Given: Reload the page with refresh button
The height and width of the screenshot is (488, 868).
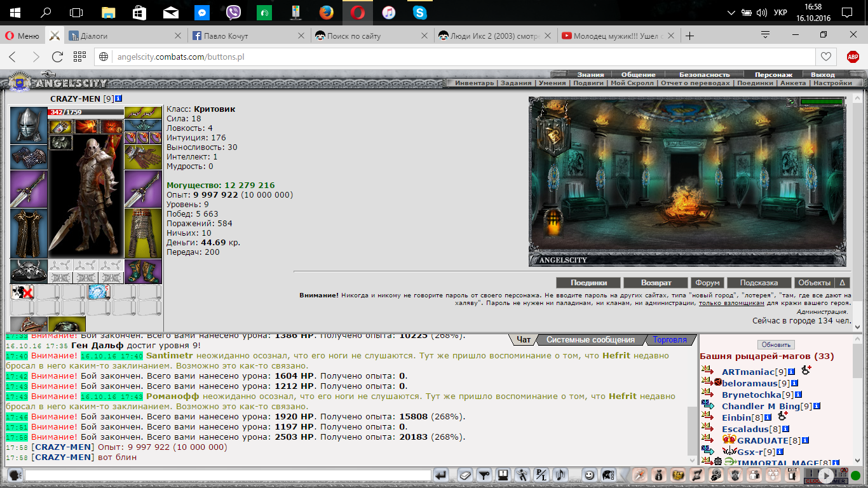Looking at the screenshot, I should [x=57, y=57].
